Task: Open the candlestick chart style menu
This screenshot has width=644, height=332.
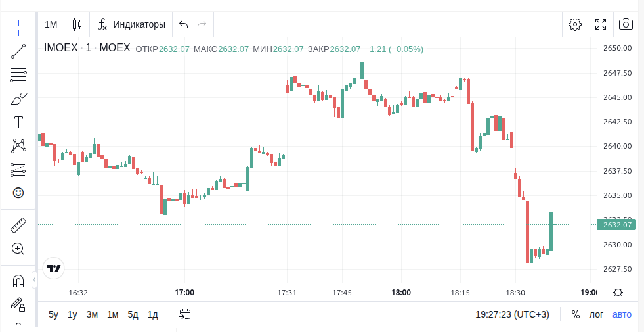Action: (x=77, y=24)
